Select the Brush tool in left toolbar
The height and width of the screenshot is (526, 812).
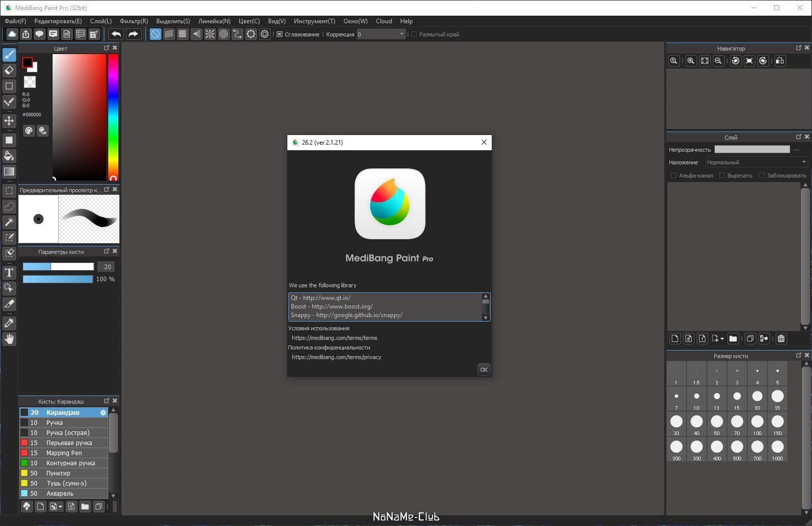coord(9,55)
